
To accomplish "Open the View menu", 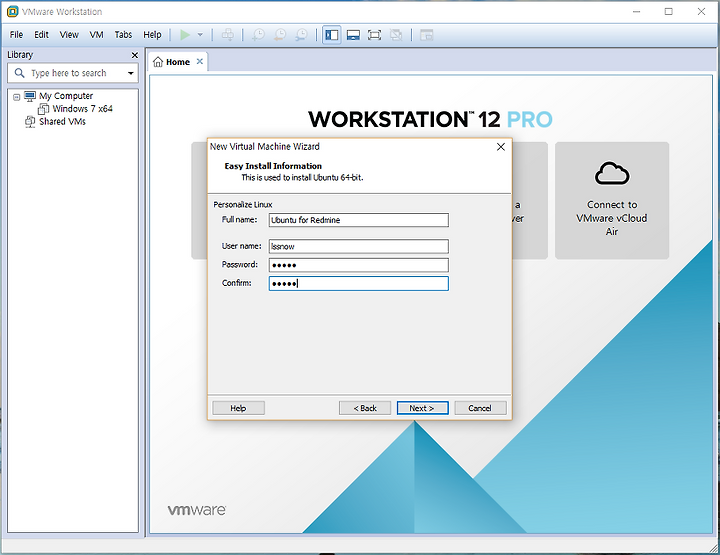I will tap(69, 35).
